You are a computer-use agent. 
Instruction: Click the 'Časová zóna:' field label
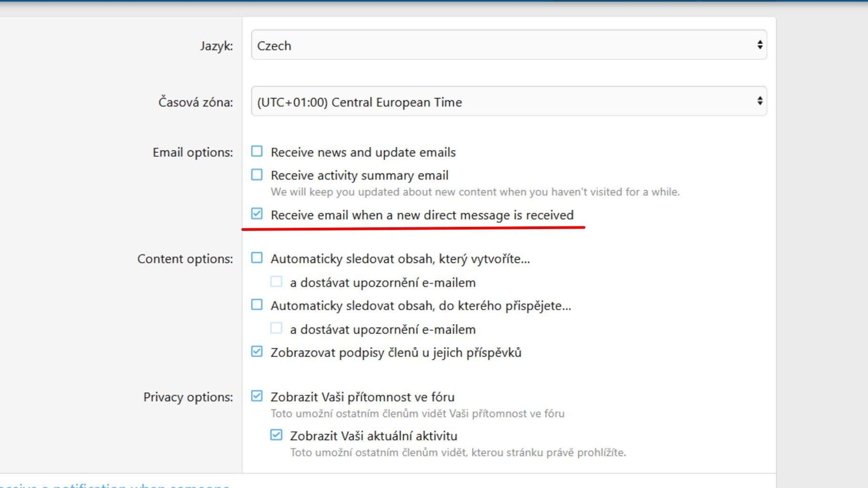(x=195, y=102)
